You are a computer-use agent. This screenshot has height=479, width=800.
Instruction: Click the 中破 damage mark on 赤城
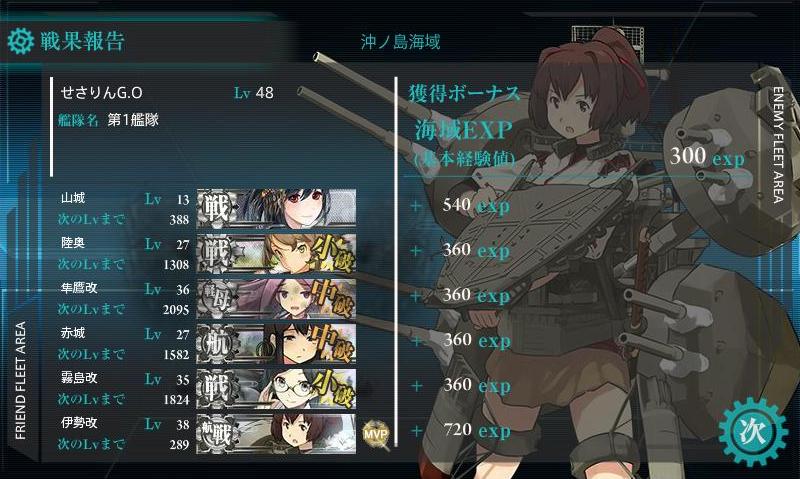click(332, 343)
